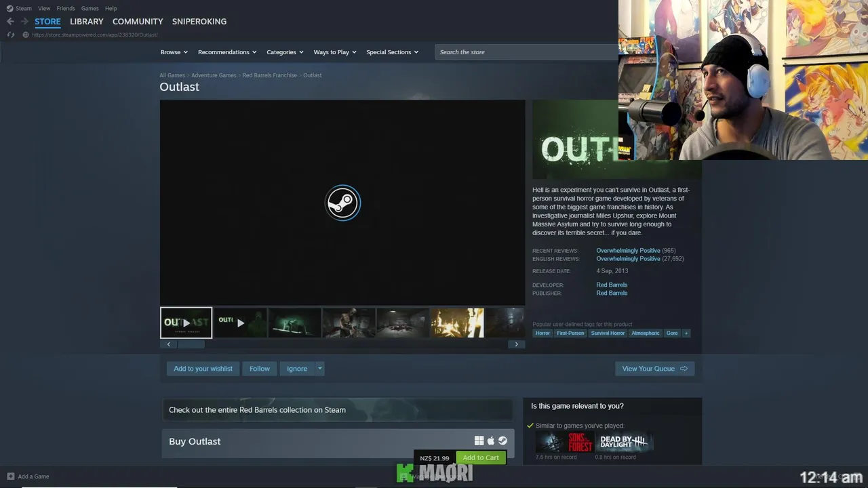The width and height of the screenshot is (868, 488).
Task: Expand the Categories dropdown
Action: click(285, 52)
